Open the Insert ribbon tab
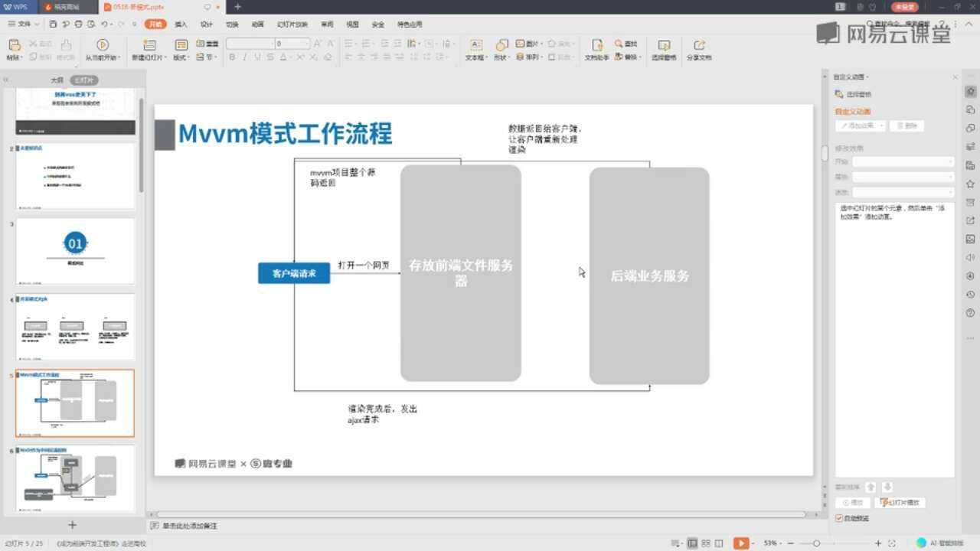This screenshot has width=980, height=551. (x=181, y=24)
